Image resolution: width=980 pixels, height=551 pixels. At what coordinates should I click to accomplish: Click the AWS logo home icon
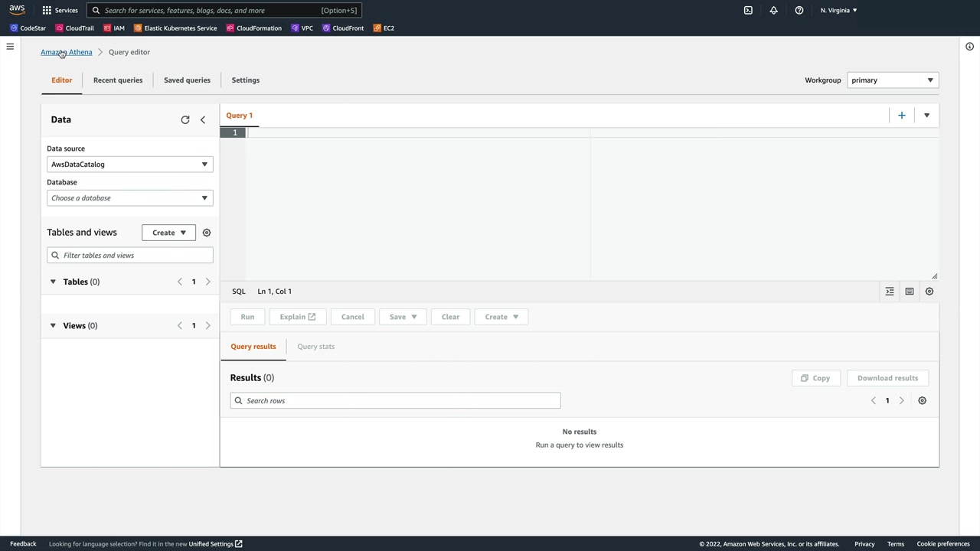click(17, 10)
